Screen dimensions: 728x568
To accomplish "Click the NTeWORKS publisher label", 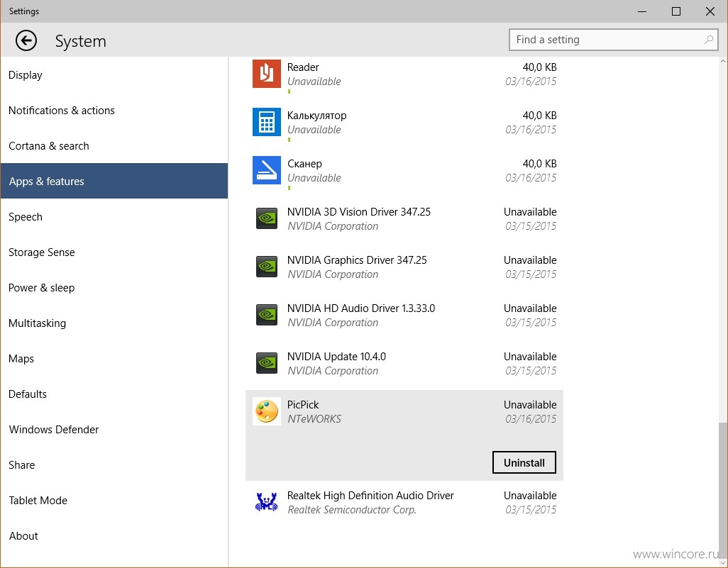I will [x=314, y=419].
